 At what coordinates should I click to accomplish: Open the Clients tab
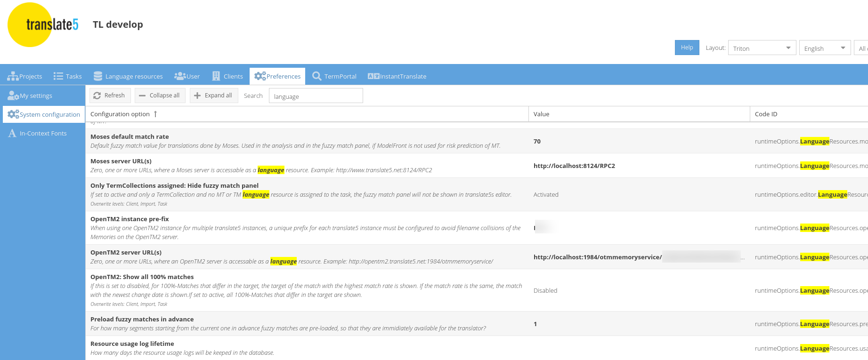227,76
